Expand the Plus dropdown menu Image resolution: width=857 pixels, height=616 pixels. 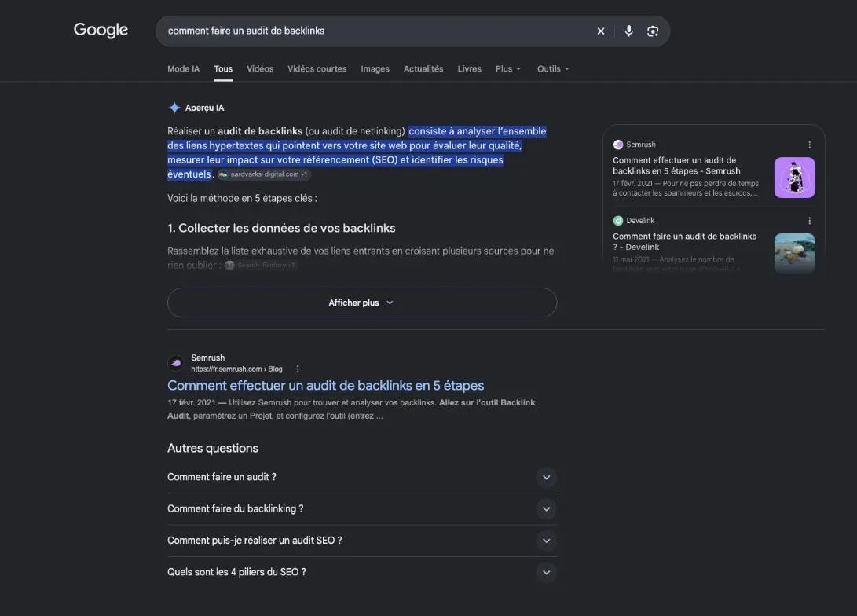tap(508, 69)
